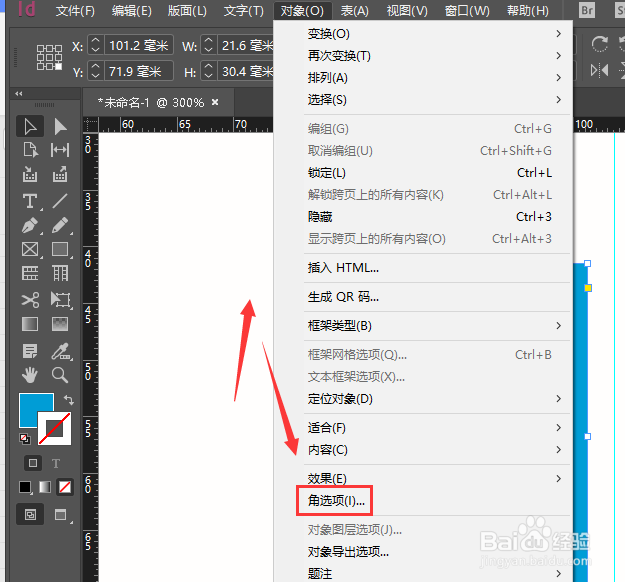Apply None button in toolbox
Viewport: 625px width, 582px height.
pos(65,487)
